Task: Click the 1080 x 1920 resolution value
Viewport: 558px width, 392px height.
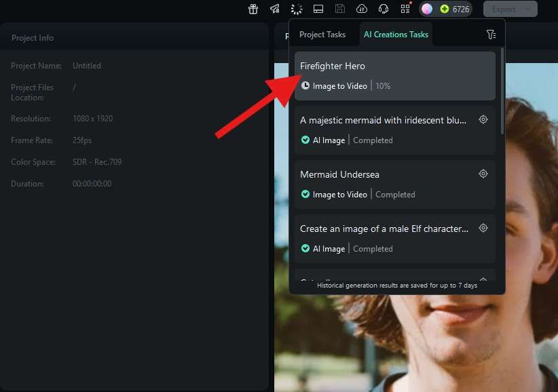Action: point(92,119)
